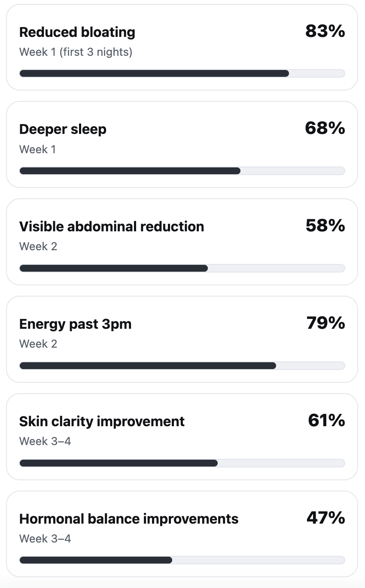Click the Reduced bloating progress bar
This screenshot has height=588, width=365.
[x=182, y=73]
